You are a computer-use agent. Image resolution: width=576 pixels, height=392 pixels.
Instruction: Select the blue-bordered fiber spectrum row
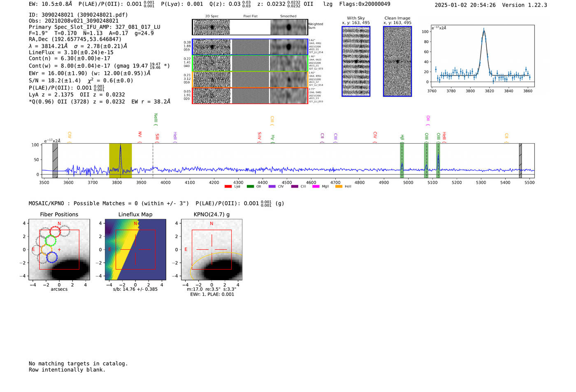(x=250, y=47)
